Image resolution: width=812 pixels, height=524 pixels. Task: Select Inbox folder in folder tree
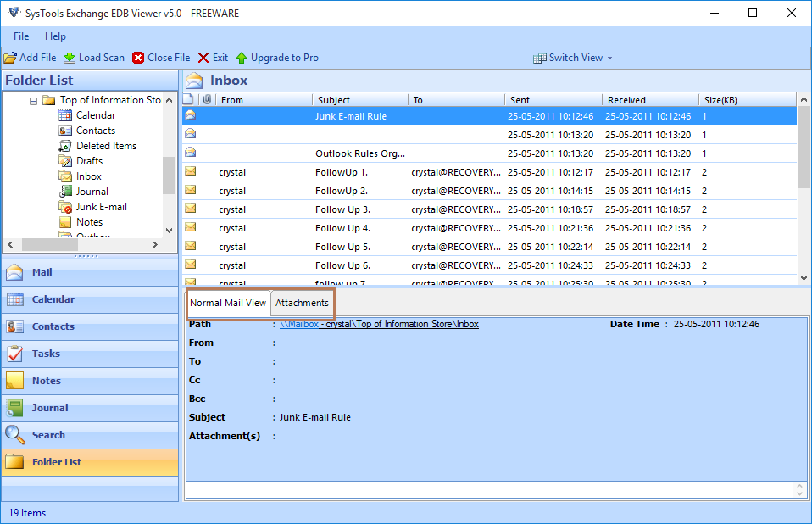click(x=88, y=176)
